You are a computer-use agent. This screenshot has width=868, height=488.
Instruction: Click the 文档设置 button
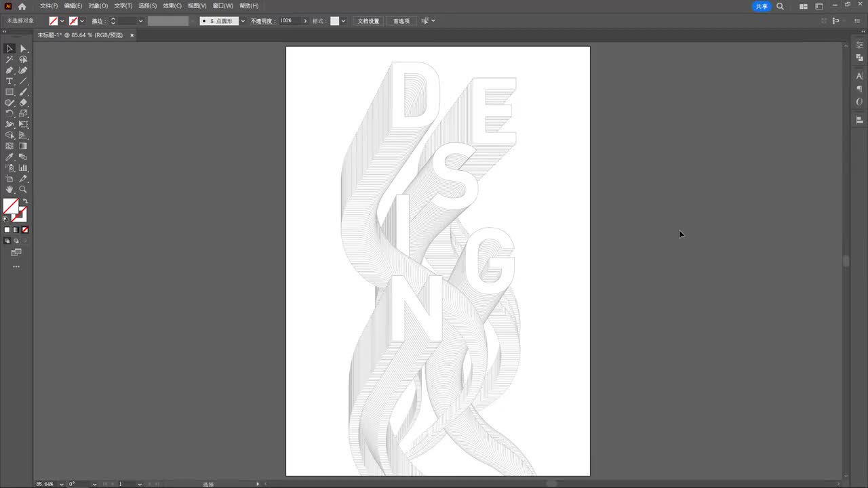coord(368,21)
